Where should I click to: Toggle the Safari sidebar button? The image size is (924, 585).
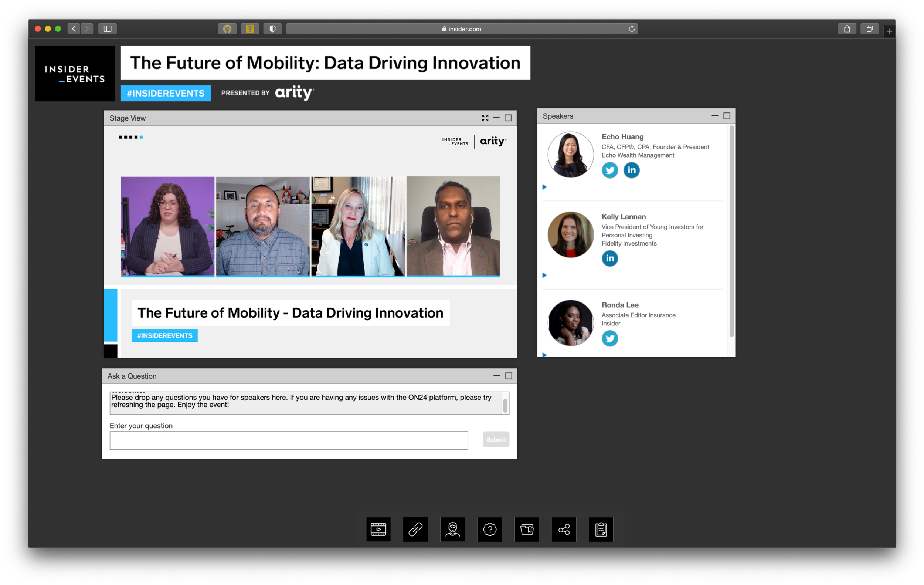[x=108, y=29]
